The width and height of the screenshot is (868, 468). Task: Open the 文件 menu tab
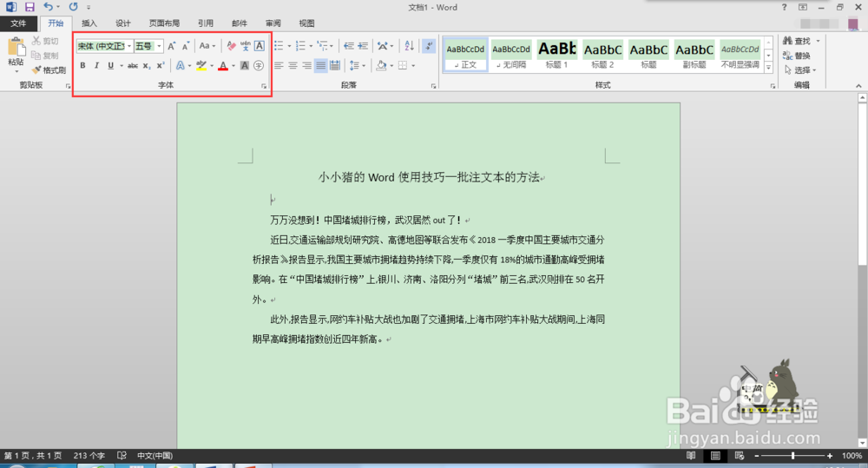click(x=18, y=23)
